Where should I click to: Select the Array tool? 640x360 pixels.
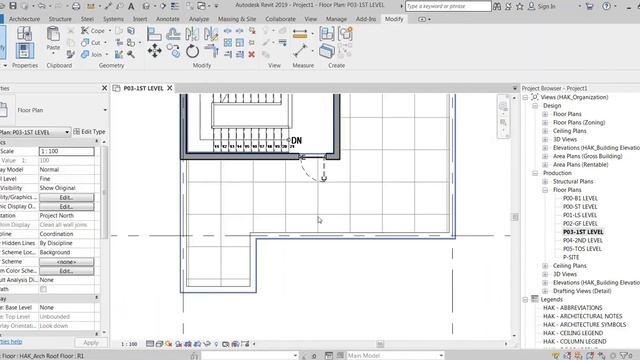[x=228, y=42]
